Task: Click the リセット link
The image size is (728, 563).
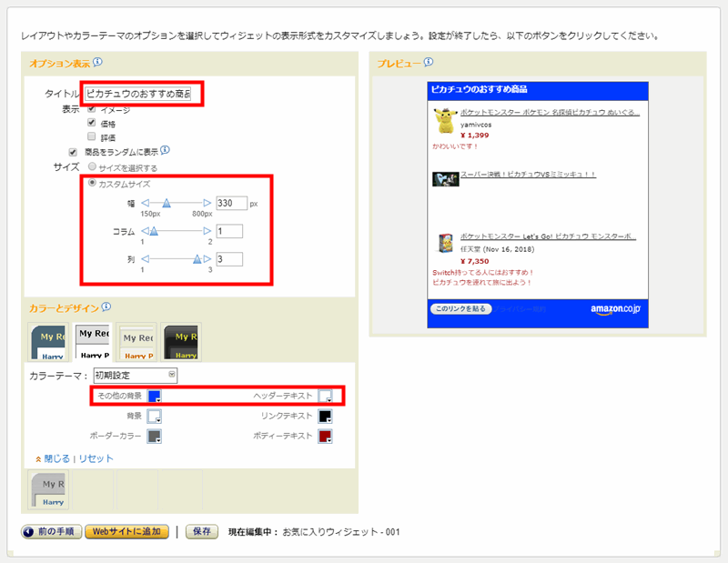Action: [96, 458]
